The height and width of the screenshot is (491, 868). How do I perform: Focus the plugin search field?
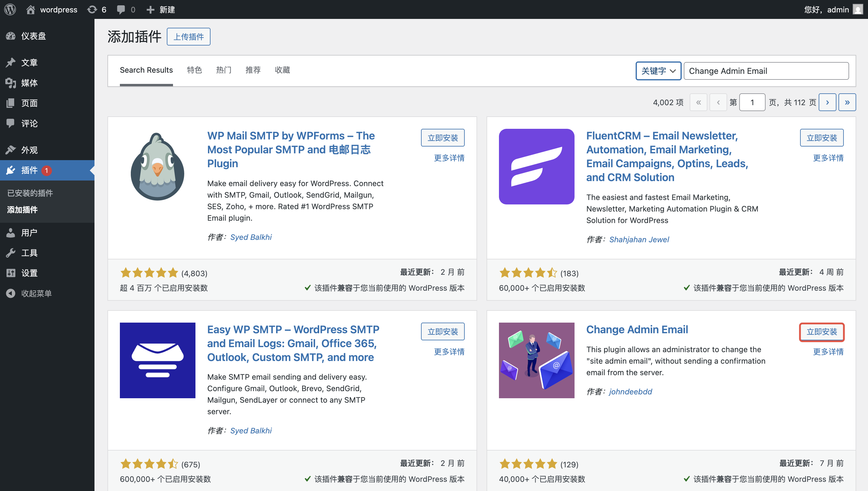click(766, 71)
